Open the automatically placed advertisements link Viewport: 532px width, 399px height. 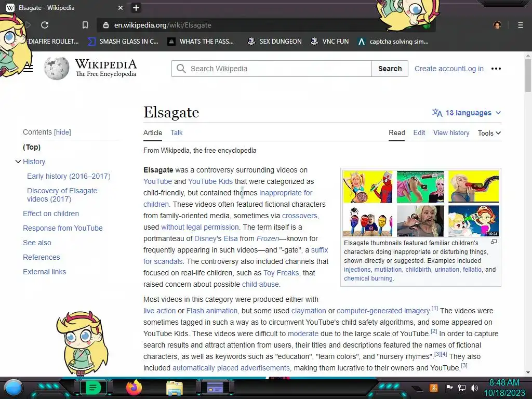[x=231, y=368]
